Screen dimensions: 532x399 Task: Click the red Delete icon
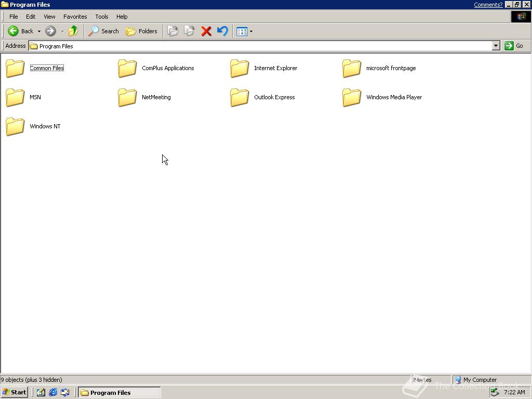pyautogui.click(x=206, y=31)
